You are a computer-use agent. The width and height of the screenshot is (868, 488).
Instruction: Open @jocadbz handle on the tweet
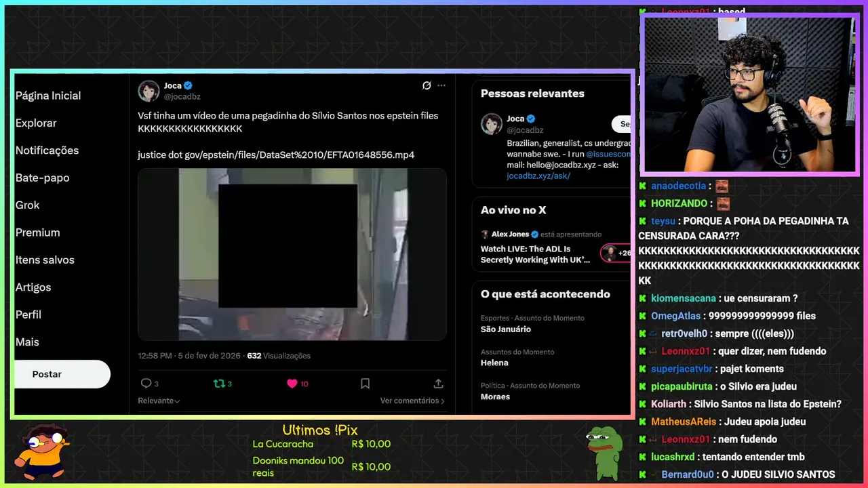[182, 97]
